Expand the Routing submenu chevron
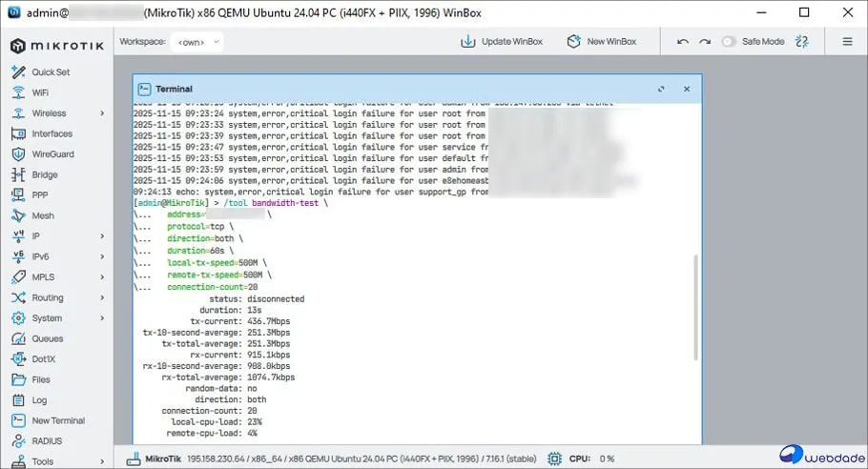Screen dimensions: 868x469 tap(102, 297)
